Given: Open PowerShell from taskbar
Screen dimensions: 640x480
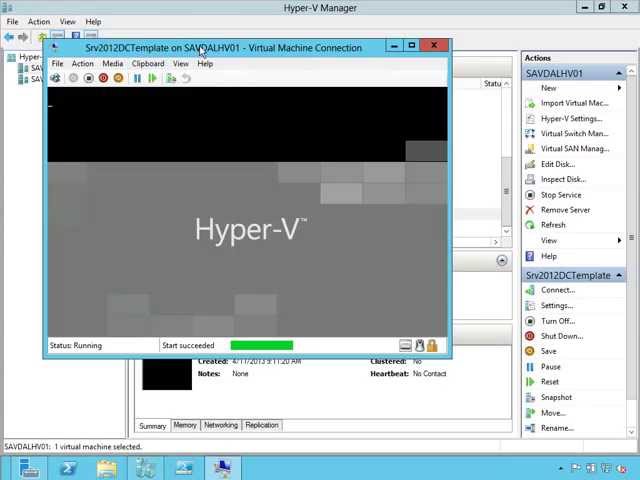Looking at the screenshot, I should 68,468.
